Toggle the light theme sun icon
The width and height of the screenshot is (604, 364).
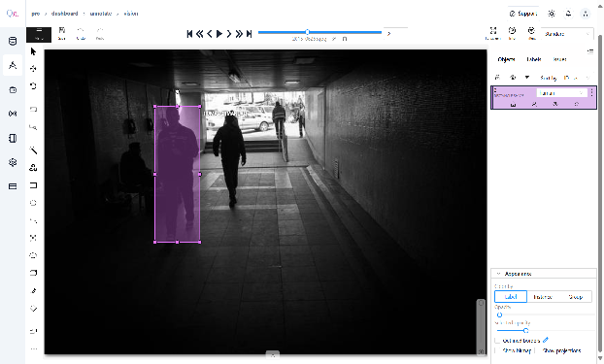(x=552, y=14)
